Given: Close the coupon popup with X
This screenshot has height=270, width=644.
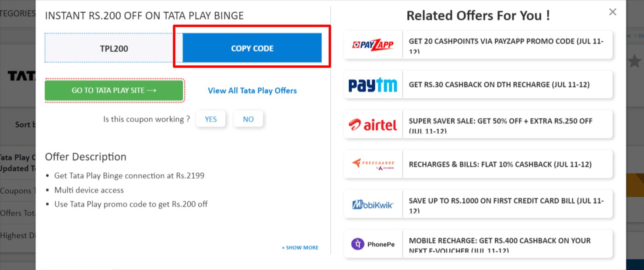Looking at the screenshot, I should click(612, 12).
